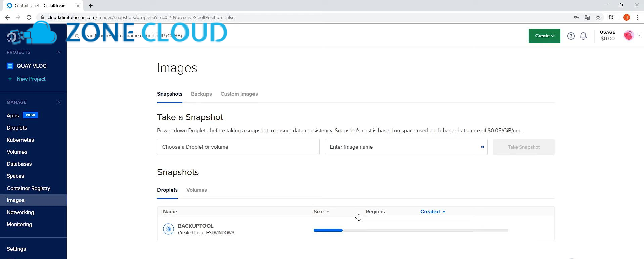The image size is (644, 259).
Task: Collapse the Projects section
Action: click(x=58, y=52)
